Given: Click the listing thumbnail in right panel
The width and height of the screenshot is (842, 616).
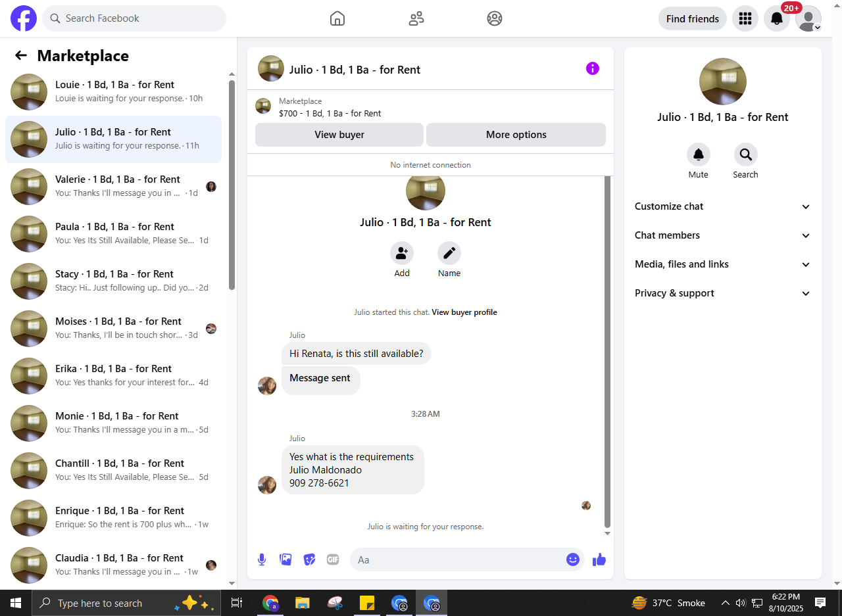Looking at the screenshot, I should coord(723,82).
